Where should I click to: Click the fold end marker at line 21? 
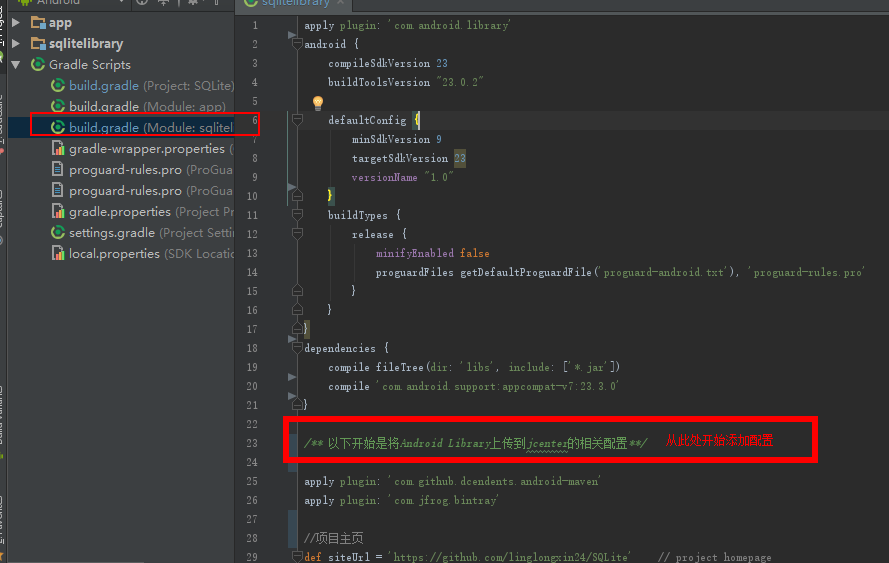point(297,405)
